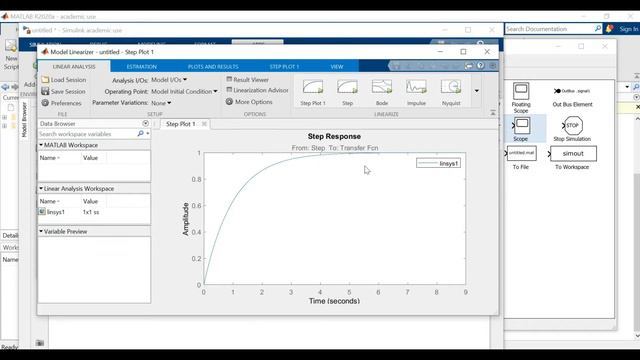
Task: Expand the Linearize plot gallery arrow
Action: [476, 91]
